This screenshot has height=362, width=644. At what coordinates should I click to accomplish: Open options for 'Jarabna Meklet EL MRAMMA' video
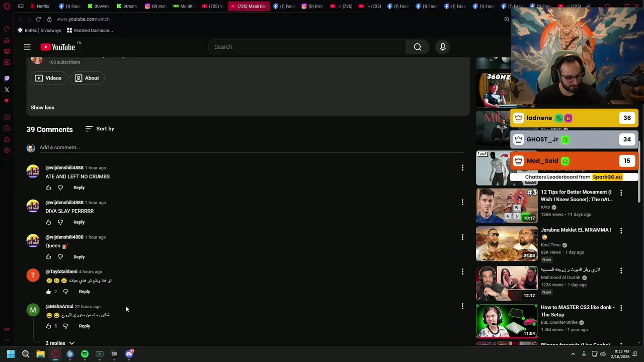621,231
